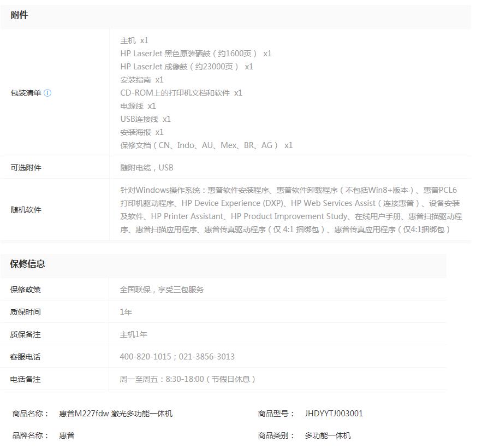Click the 商品型号： label

[x=276, y=414]
